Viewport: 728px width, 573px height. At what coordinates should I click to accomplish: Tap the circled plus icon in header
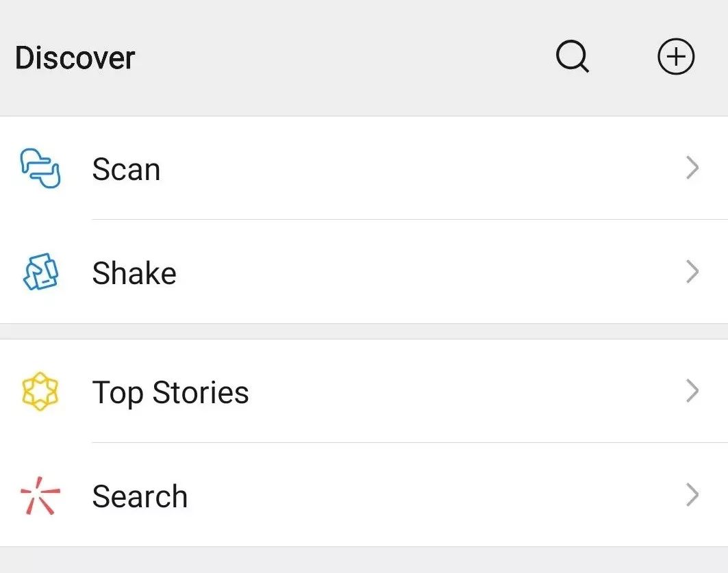click(676, 57)
